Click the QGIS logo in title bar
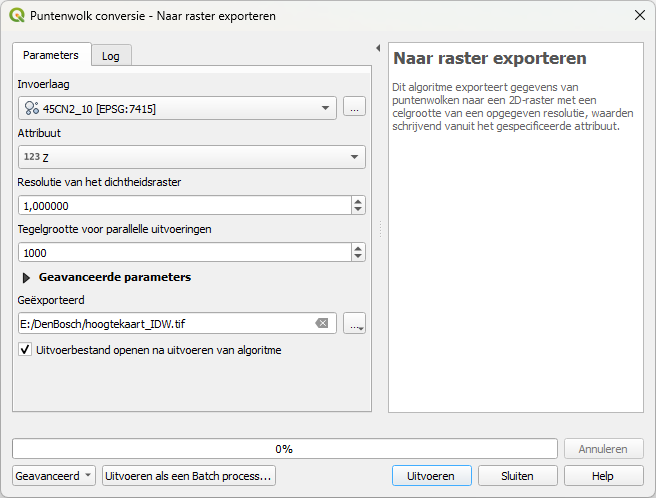The width and height of the screenshot is (656, 498). (16, 16)
